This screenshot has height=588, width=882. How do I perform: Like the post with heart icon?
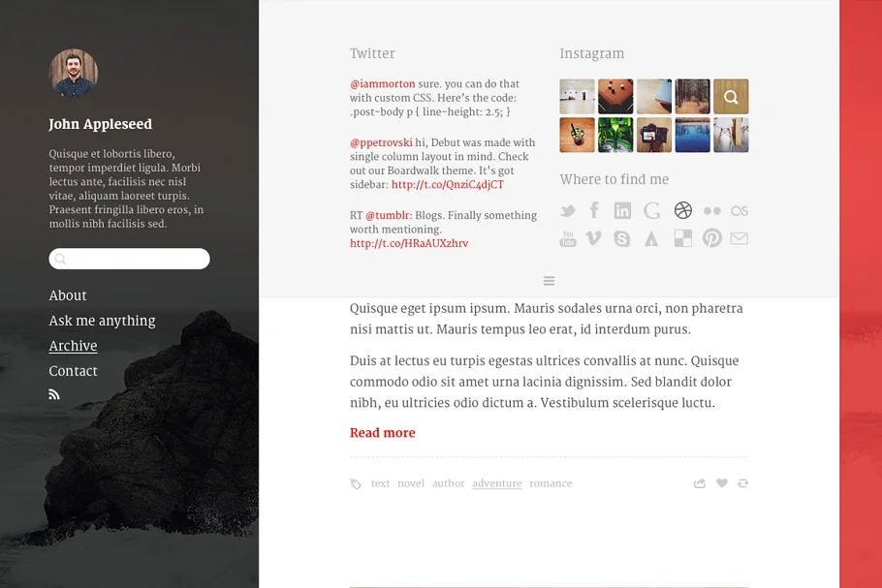coord(722,483)
